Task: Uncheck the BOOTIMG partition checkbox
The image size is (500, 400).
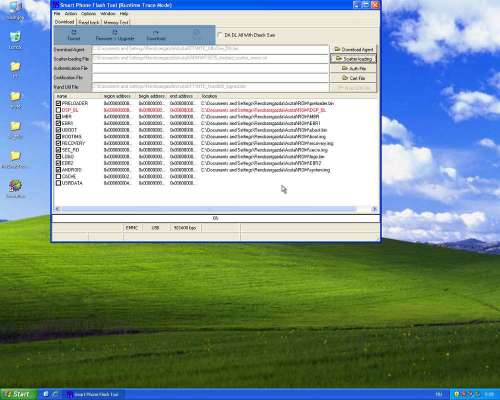Action: pyautogui.click(x=58, y=137)
